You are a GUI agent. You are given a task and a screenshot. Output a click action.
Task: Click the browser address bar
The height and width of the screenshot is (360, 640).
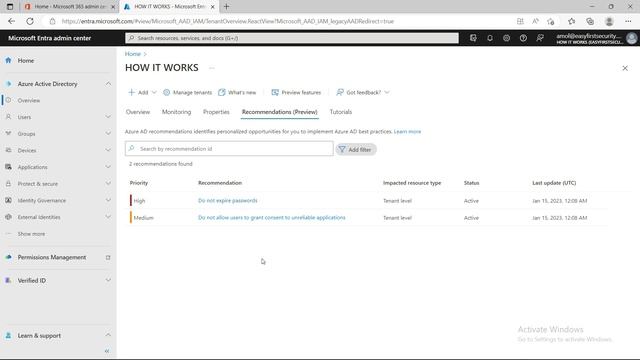(282, 21)
